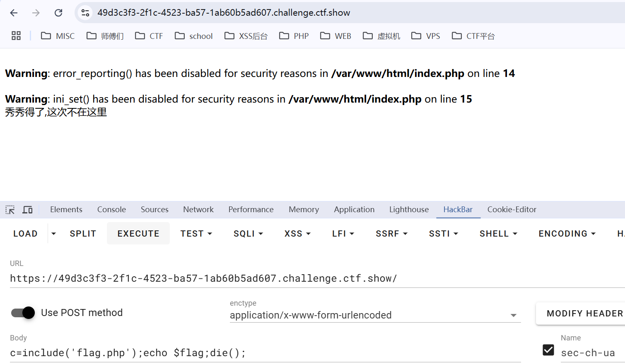Click the browser forward arrow
This screenshot has width=625, height=364.
pos(36,13)
